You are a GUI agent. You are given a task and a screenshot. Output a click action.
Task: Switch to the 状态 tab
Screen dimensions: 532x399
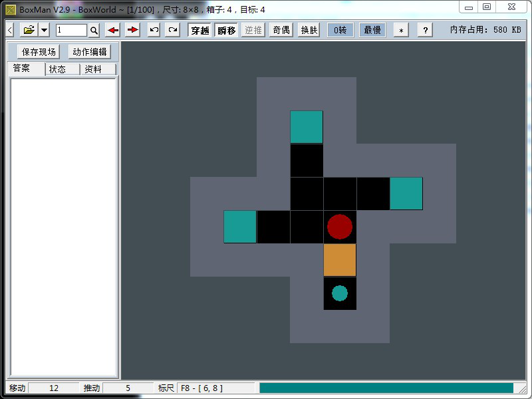(x=58, y=69)
